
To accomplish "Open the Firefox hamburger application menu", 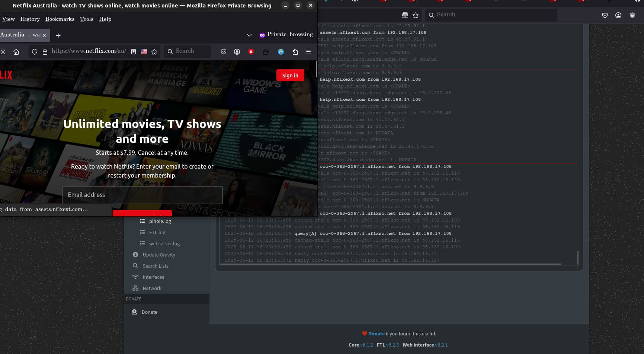I will click(x=308, y=52).
